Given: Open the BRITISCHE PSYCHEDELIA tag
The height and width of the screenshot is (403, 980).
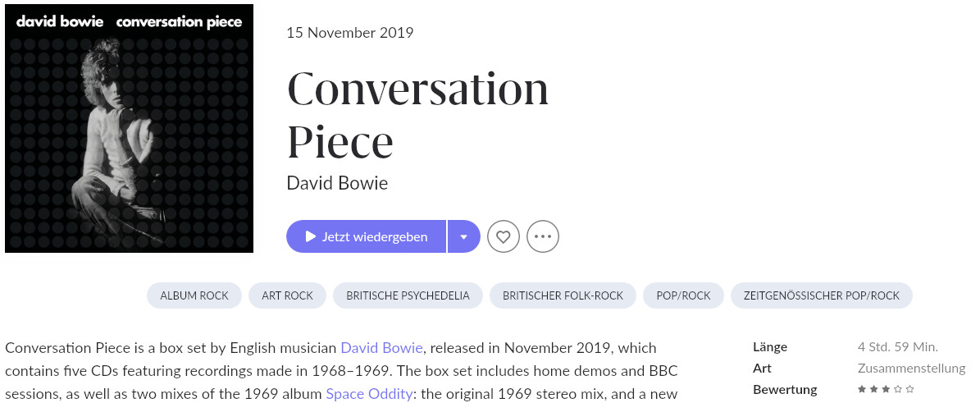Looking at the screenshot, I should (408, 295).
